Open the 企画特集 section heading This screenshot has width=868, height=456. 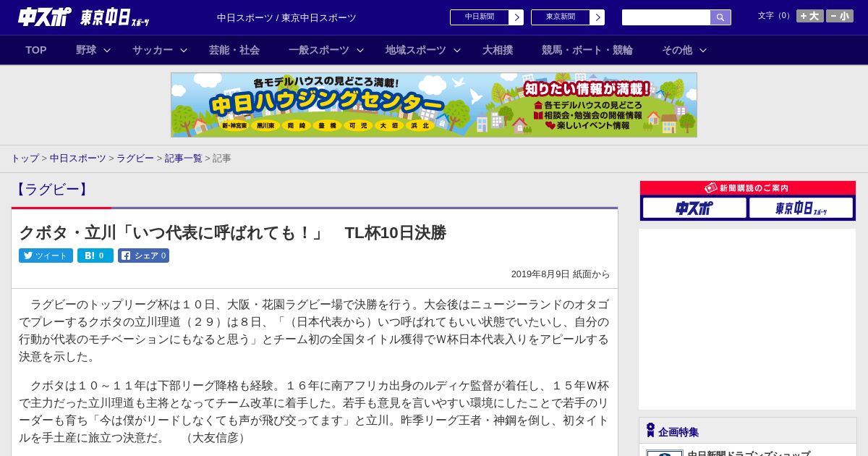[678, 432]
